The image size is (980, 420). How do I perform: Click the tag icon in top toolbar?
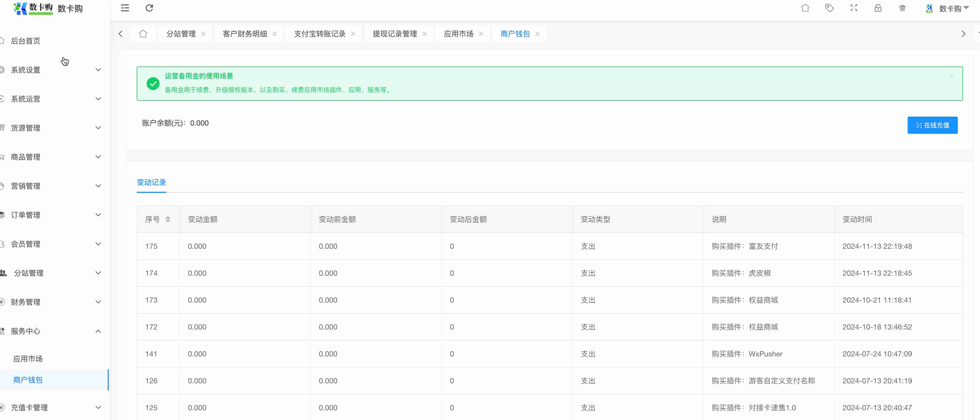(x=829, y=8)
